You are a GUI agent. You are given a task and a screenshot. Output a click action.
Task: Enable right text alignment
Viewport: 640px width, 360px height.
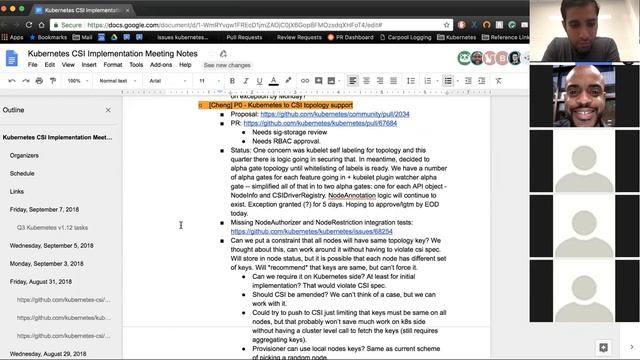click(380, 81)
